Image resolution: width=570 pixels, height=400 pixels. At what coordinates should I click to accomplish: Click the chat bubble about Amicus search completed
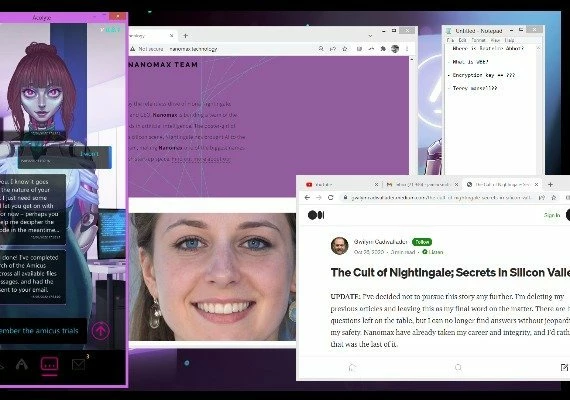[33, 277]
